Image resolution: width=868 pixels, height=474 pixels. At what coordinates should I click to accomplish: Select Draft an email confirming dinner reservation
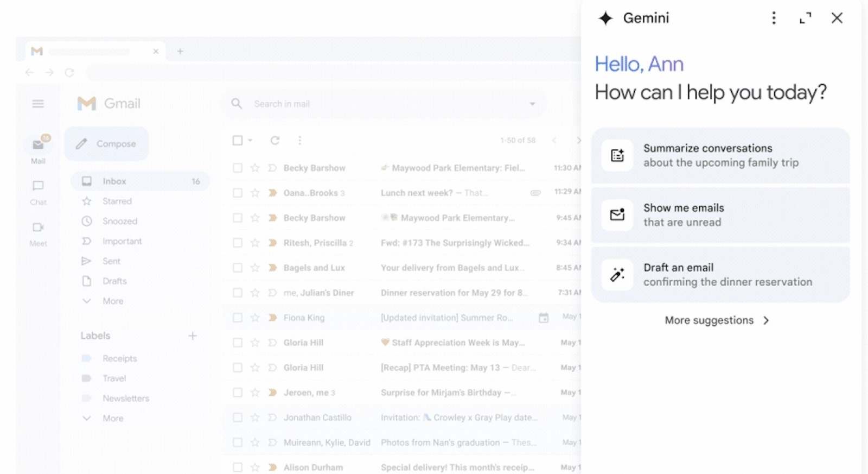coord(720,275)
